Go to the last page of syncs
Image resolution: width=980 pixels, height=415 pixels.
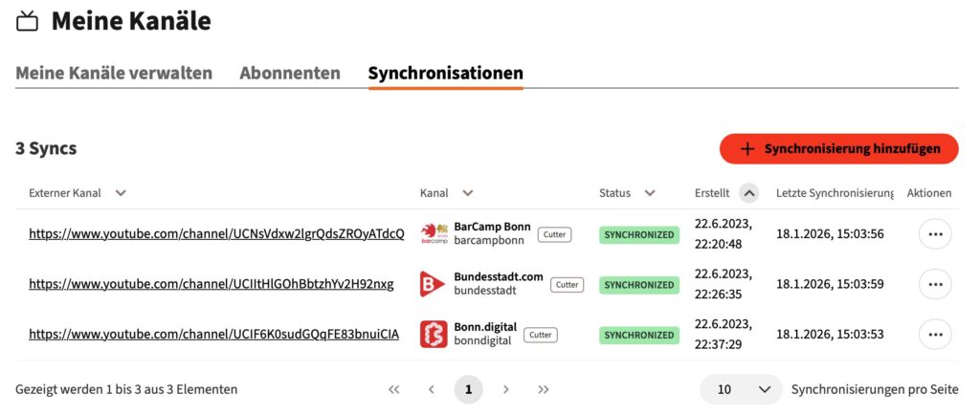544,390
